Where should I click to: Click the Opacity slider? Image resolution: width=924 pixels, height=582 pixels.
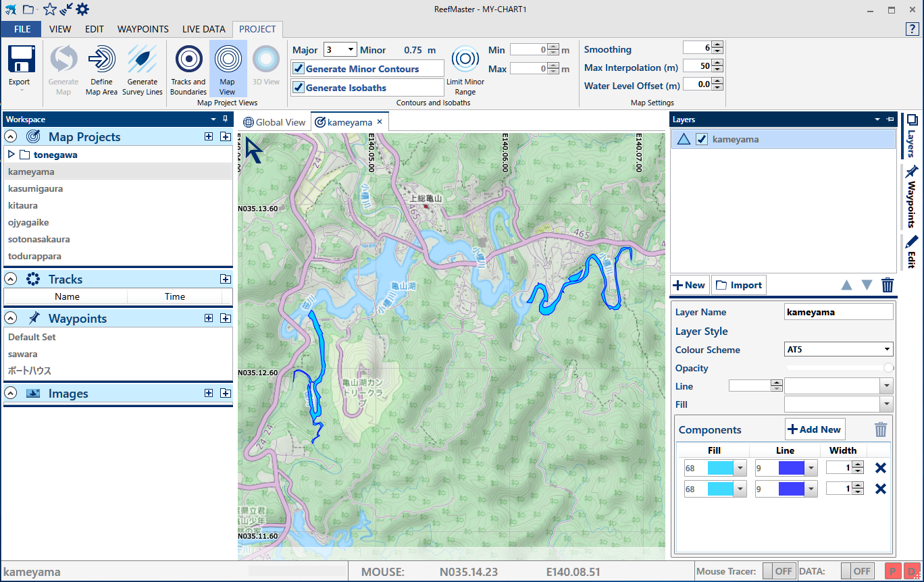840,368
